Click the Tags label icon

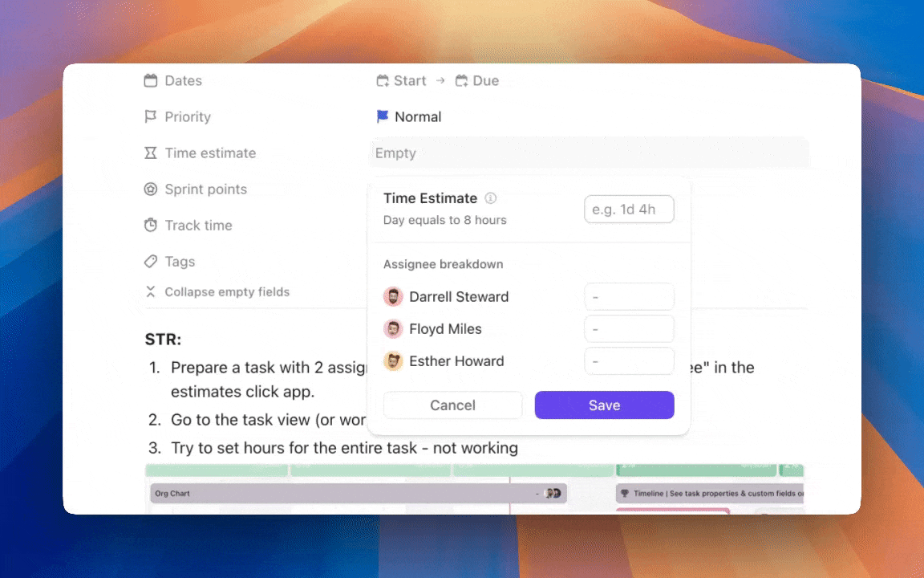[150, 262]
